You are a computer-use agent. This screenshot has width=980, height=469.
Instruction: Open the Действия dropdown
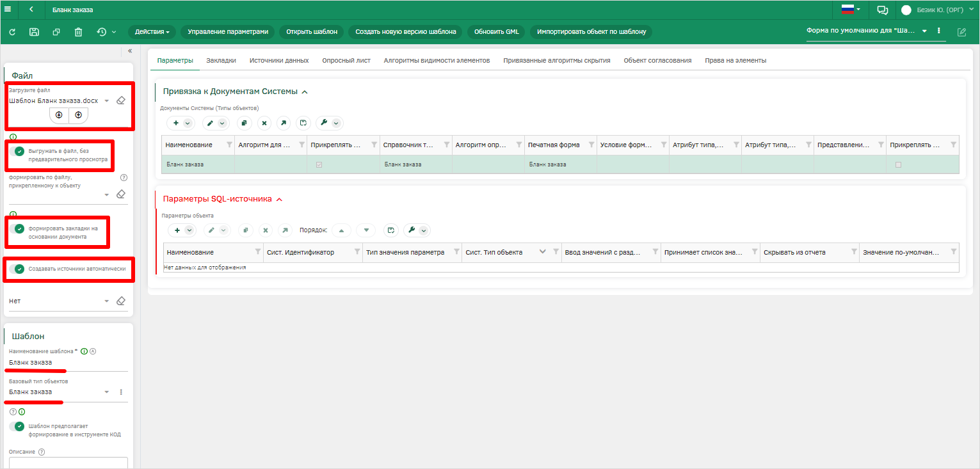point(152,31)
